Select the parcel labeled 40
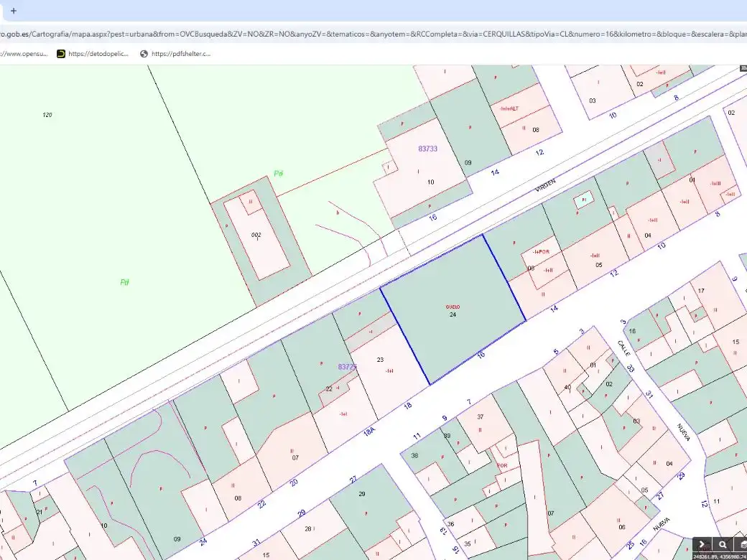This screenshot has height=560, width=747. (x=567, y=387)
